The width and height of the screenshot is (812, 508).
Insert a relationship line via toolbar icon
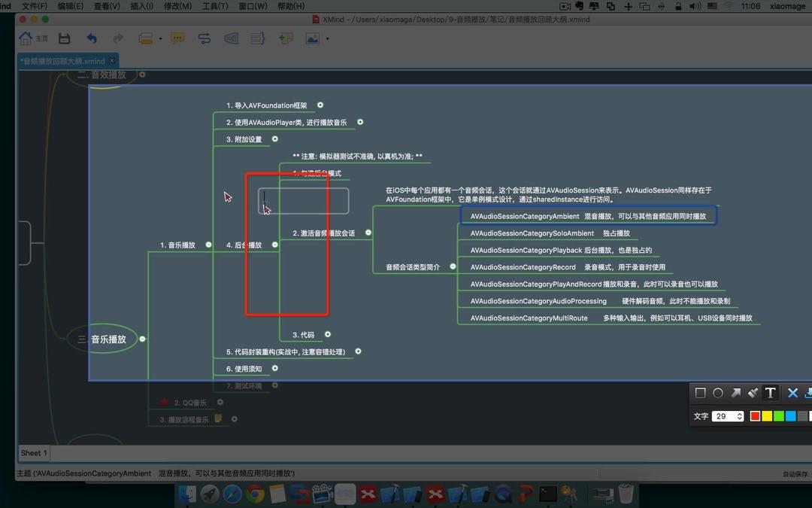204,37
